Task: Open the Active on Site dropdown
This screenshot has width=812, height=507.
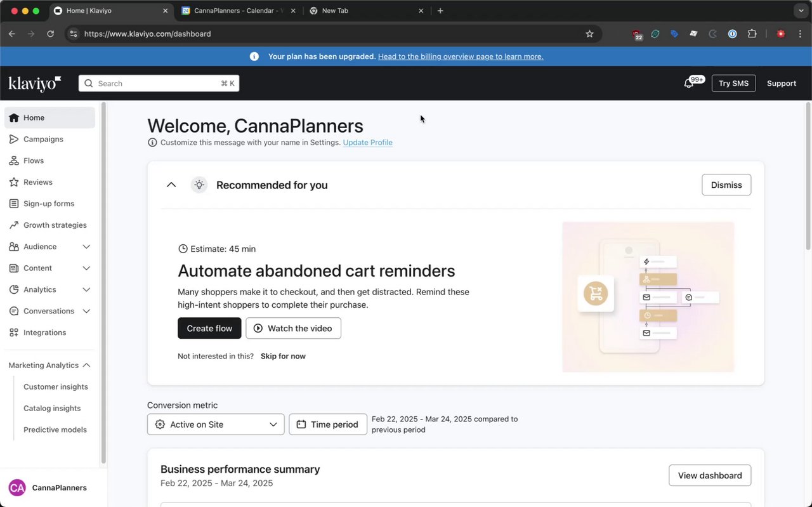Action: (x=216, y=425)
